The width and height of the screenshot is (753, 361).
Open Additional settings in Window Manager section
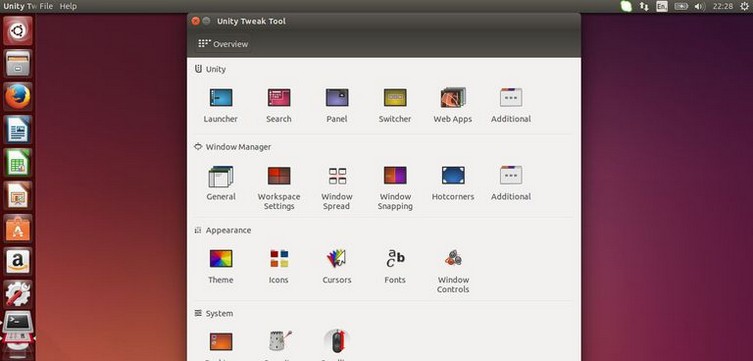[511, 176]
